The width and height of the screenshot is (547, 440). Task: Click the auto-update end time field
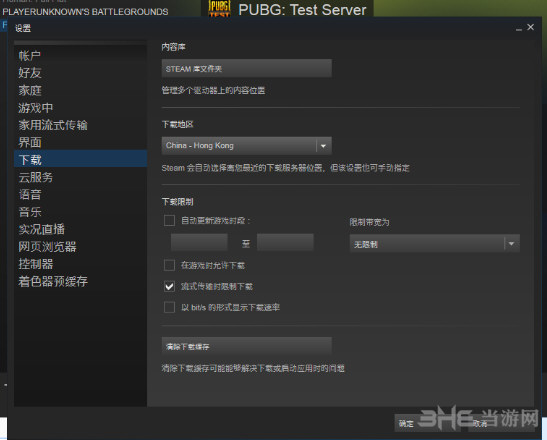[x=285, y=242]
